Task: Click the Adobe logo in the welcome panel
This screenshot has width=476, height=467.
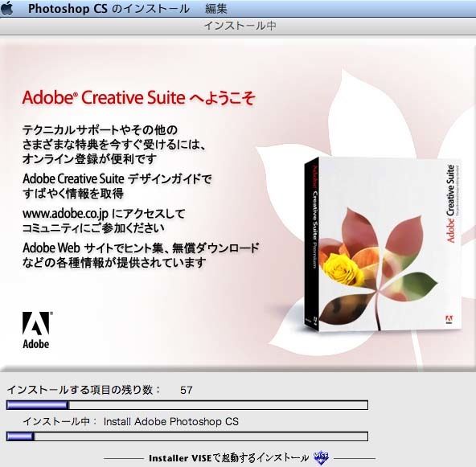Action: pyautogui.click(x=37, y=330)
